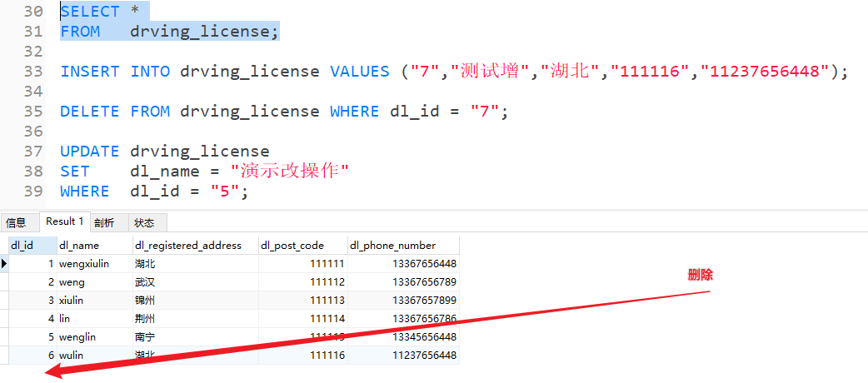The image size is (868, 383).
Task: Click the dl_name column header
Action: (x=95, y=245)
